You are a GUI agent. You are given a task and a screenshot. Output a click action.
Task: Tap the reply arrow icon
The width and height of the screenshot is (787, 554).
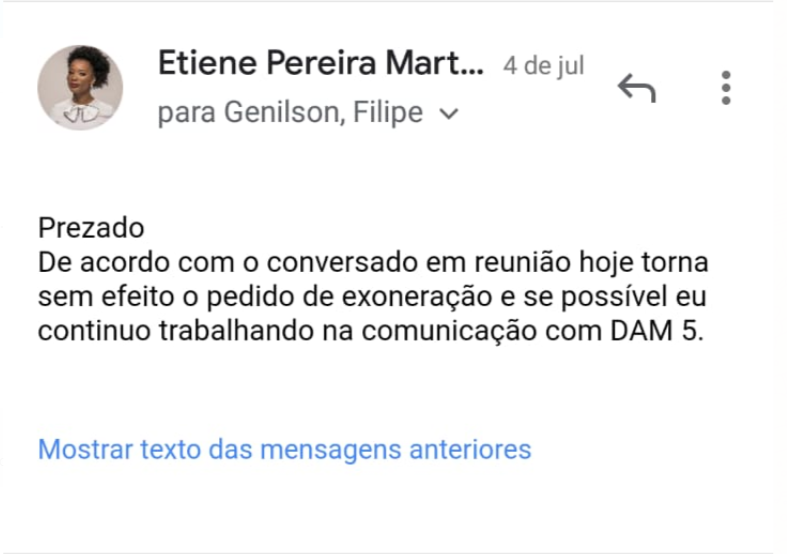pyautogui.click(x=636, y=88)
